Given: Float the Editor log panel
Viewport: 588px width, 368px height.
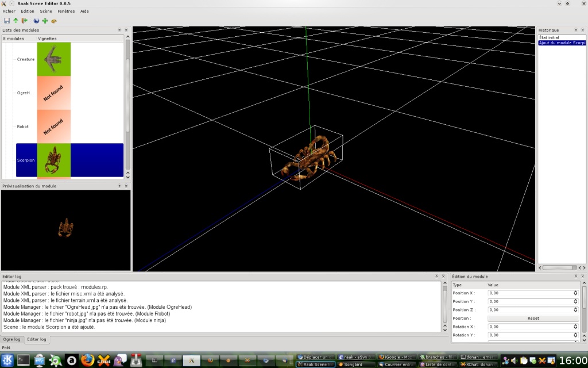Looking at the screenshot, I should tap(436, 277).
